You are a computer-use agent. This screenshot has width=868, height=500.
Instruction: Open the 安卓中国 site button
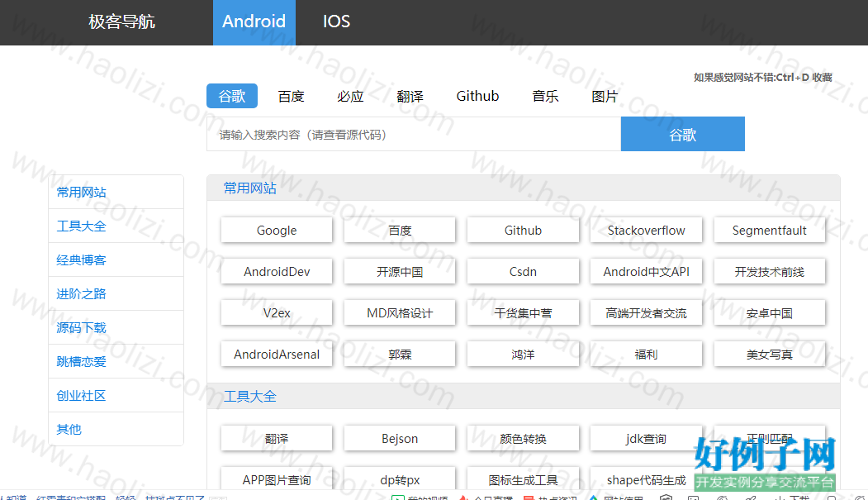[770, 313]
